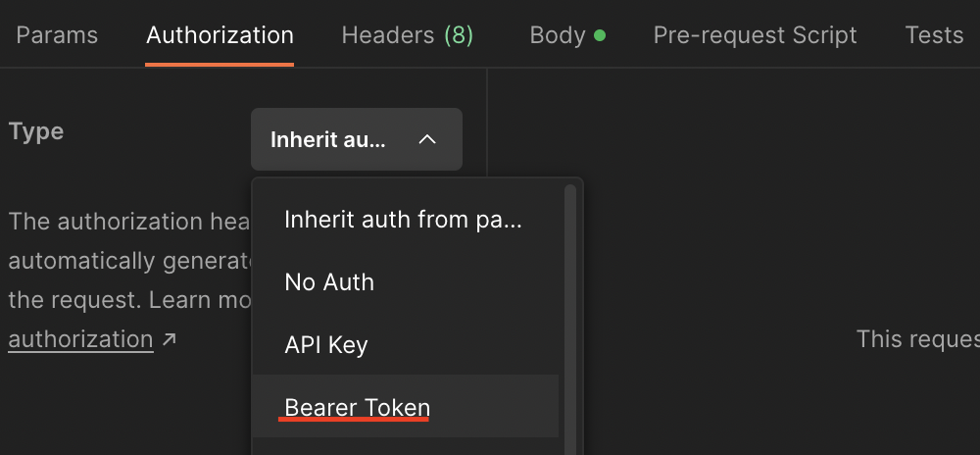Switch to the Tests tab
The image size is (980, 455).
coord(934,36)
